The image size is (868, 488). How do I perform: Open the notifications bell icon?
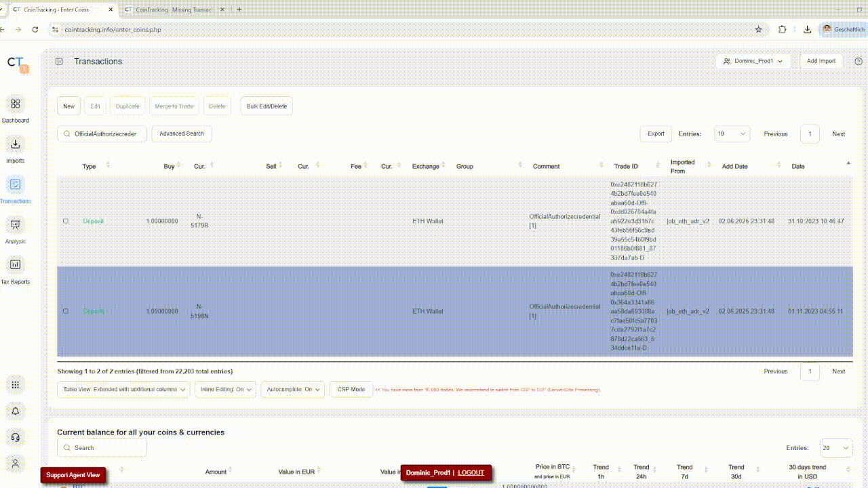(x=16, y=411)
